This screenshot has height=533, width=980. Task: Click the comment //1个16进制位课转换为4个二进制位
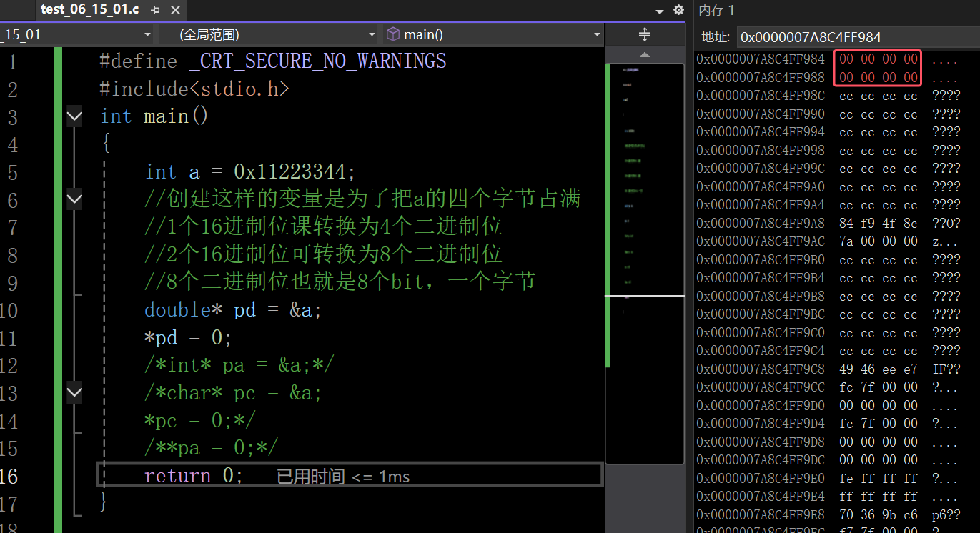coord(323,227)
